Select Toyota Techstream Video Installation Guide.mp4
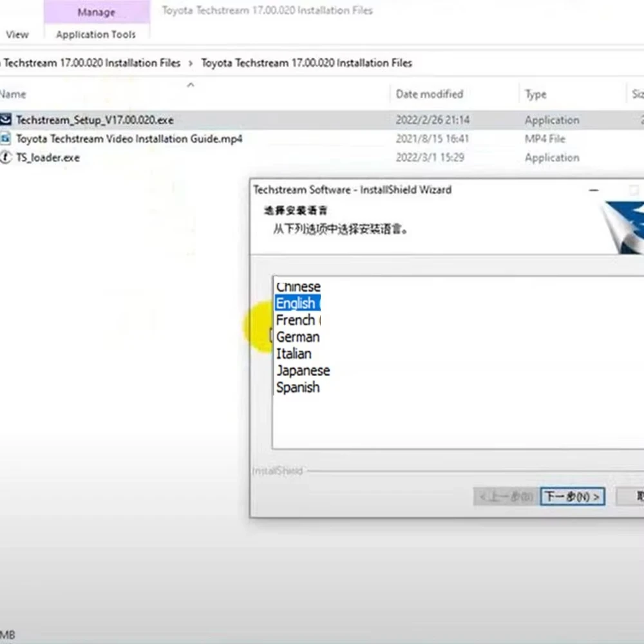Screen dimensions: 644x644 (129, 139)
